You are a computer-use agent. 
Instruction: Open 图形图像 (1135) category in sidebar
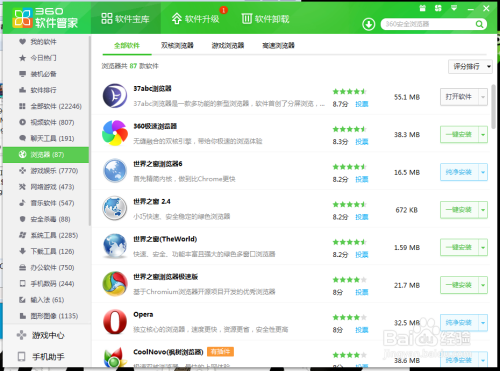(46, 316)
